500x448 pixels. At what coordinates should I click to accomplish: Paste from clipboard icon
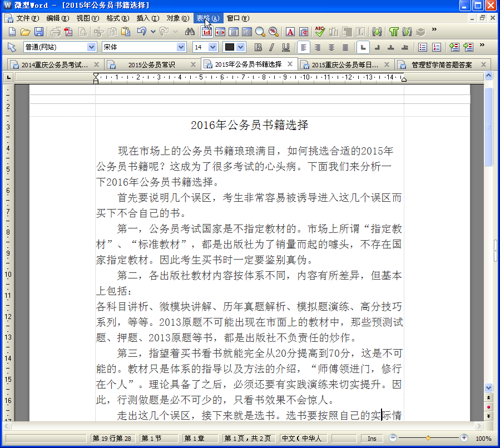click(x=126, y=32)
